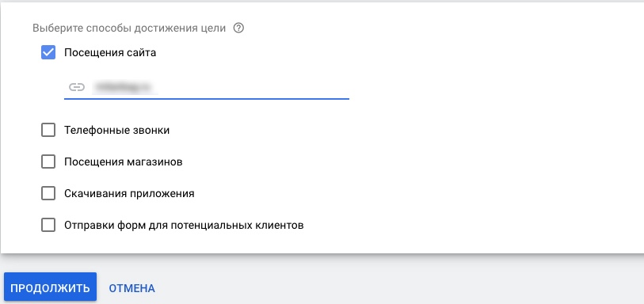Viewport: 644px width, 304px height.
Task: Enable the Посещения магазинов checkbox box
Action: [x=48, y=162]
